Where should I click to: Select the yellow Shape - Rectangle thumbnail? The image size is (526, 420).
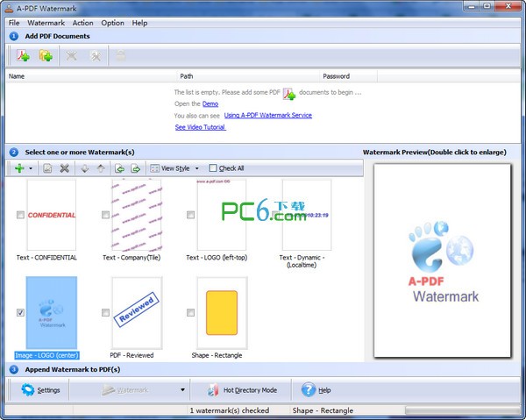(222, 313)
